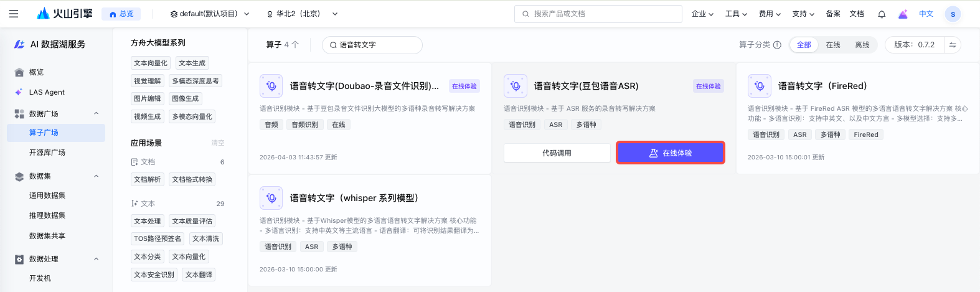Click the 在线体验 button

click(671, 153)
